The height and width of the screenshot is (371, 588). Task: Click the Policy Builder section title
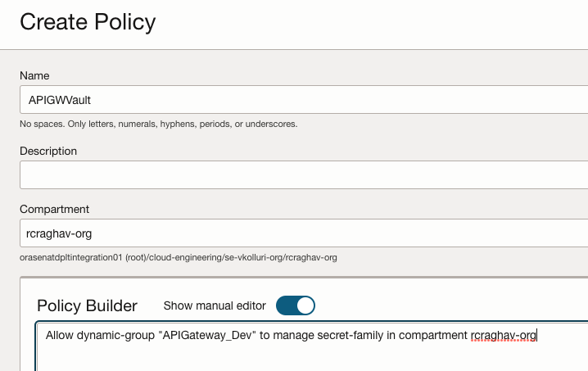coord(87,305)
